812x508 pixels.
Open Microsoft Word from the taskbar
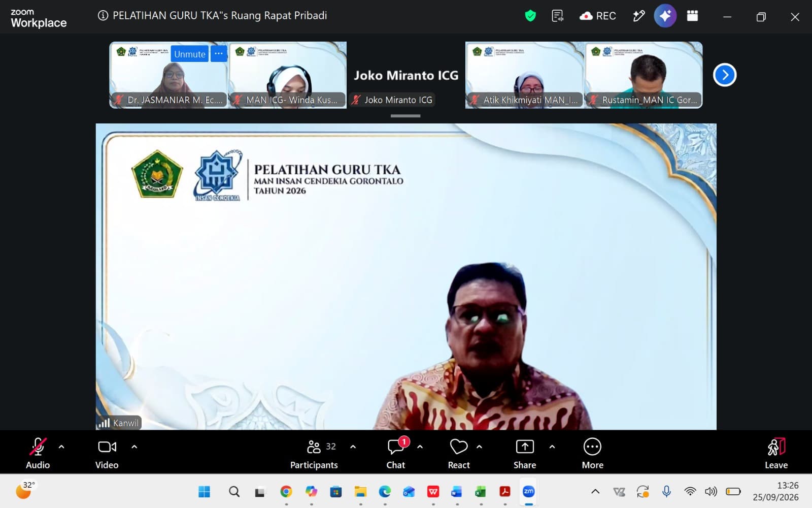coord(457,492)
